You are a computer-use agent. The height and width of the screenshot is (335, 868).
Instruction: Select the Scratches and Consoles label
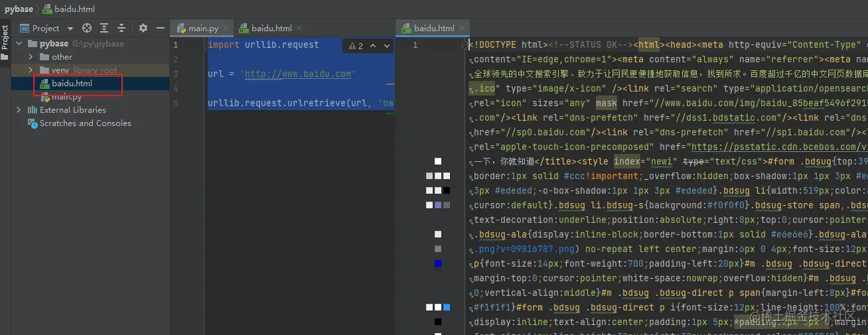85,123
